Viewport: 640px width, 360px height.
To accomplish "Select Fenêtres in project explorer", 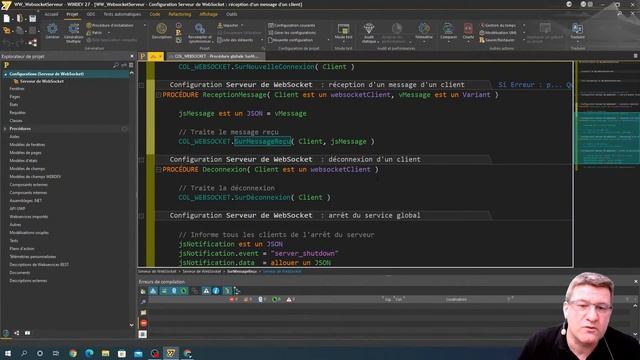I will [17, 89].
